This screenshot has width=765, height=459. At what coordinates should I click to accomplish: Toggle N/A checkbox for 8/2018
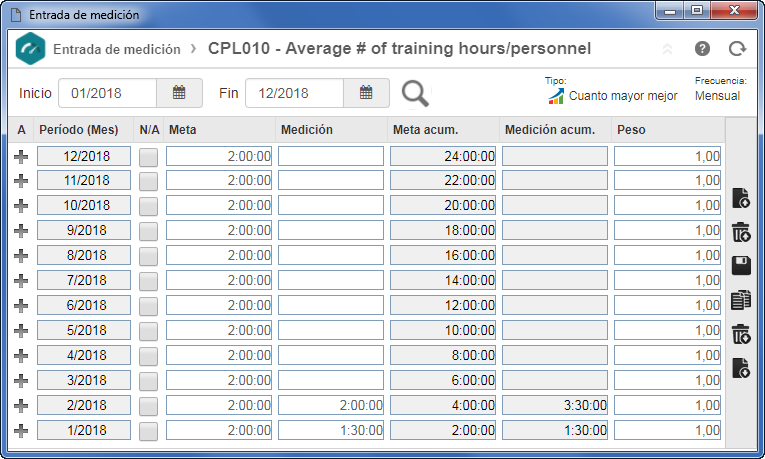click(148, 256)
